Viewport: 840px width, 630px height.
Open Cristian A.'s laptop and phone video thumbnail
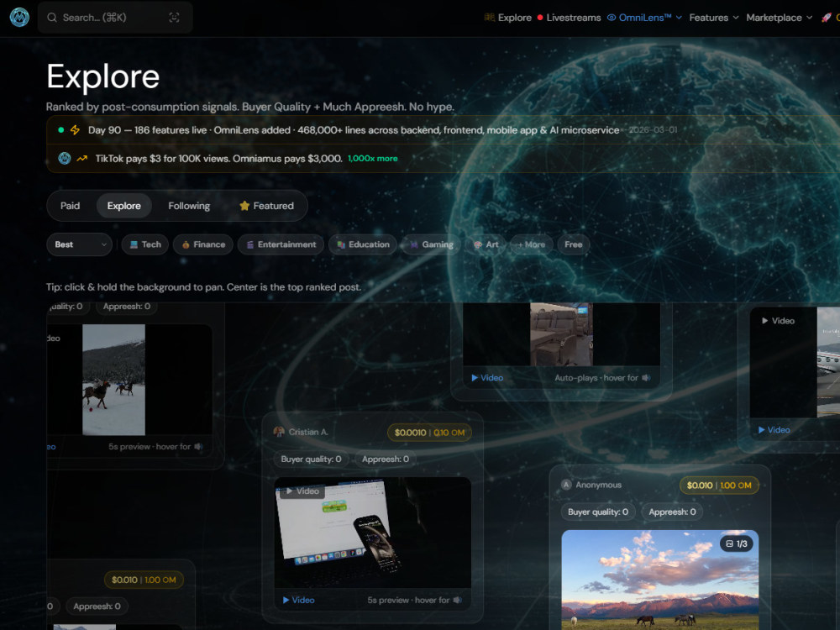tap(373, 533)
